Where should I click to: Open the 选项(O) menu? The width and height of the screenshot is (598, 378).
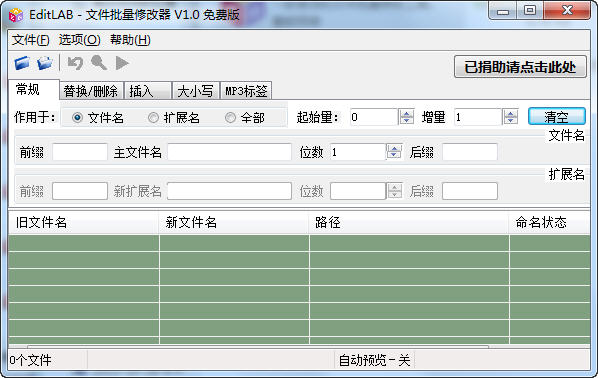[x=79, y=40]
